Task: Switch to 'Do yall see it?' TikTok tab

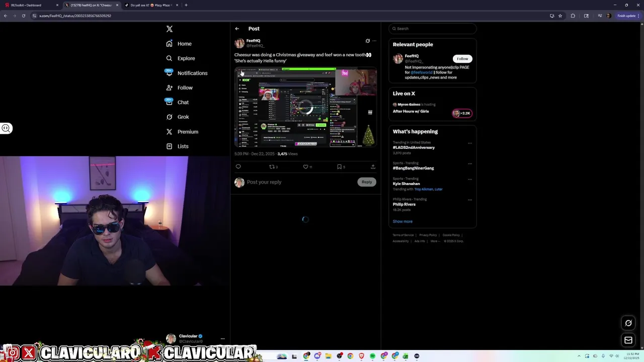Action: pyautogui.click(x=151, y=5)
